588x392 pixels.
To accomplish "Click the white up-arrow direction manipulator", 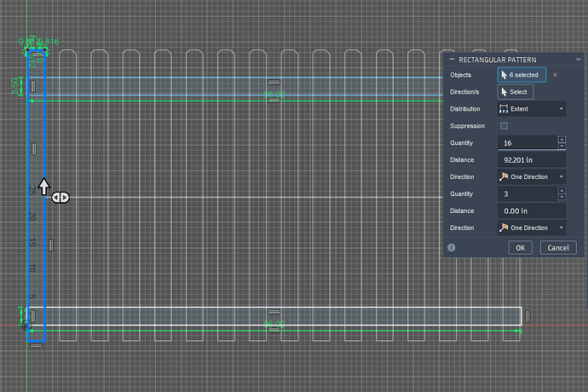I will coord(44,187).
